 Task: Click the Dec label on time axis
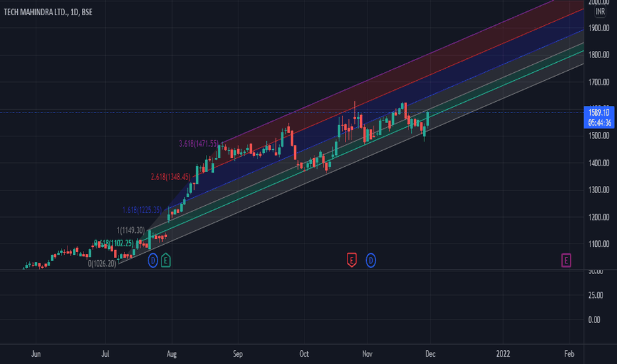point(430,354)
